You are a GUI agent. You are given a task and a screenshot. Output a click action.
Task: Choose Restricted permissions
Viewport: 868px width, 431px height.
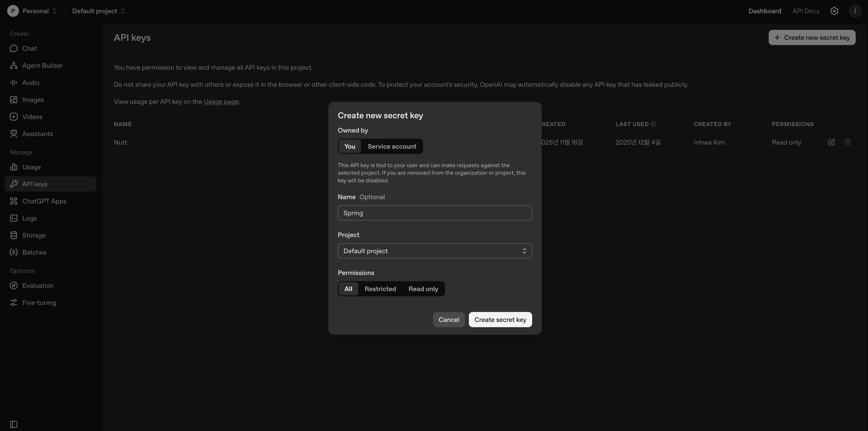coord(380,289)
